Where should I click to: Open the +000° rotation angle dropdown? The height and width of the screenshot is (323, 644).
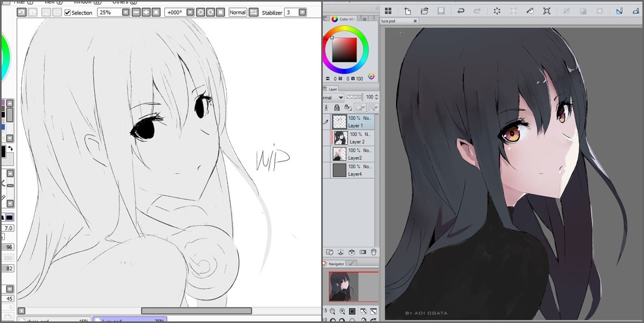coord(190,12)
